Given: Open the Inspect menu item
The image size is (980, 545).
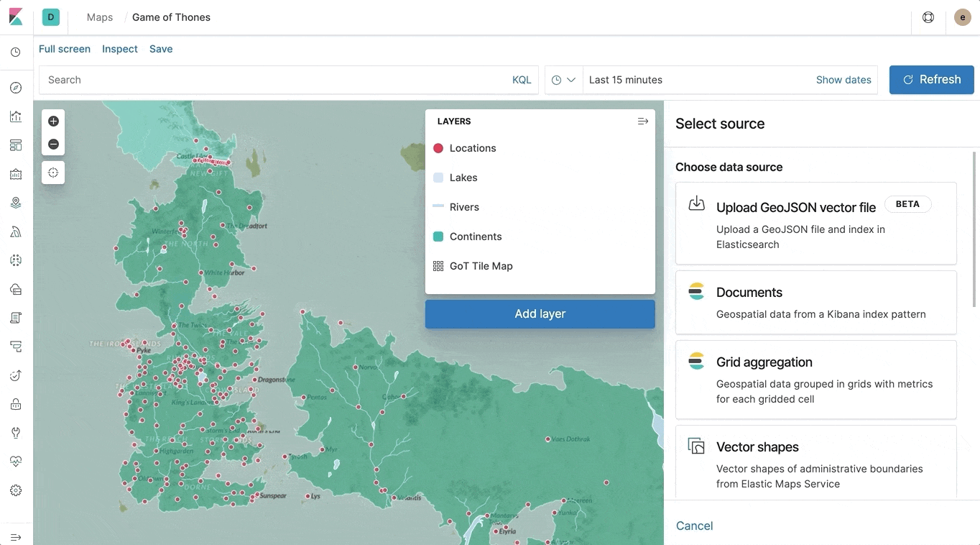Looking at the screenshot, I should (x=120, y=49).
